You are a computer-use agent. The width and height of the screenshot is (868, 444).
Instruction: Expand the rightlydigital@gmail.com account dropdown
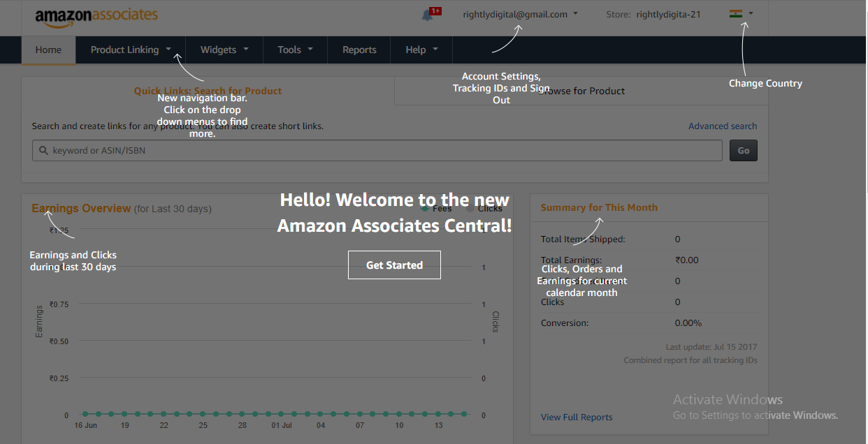[x=521, y=14]
